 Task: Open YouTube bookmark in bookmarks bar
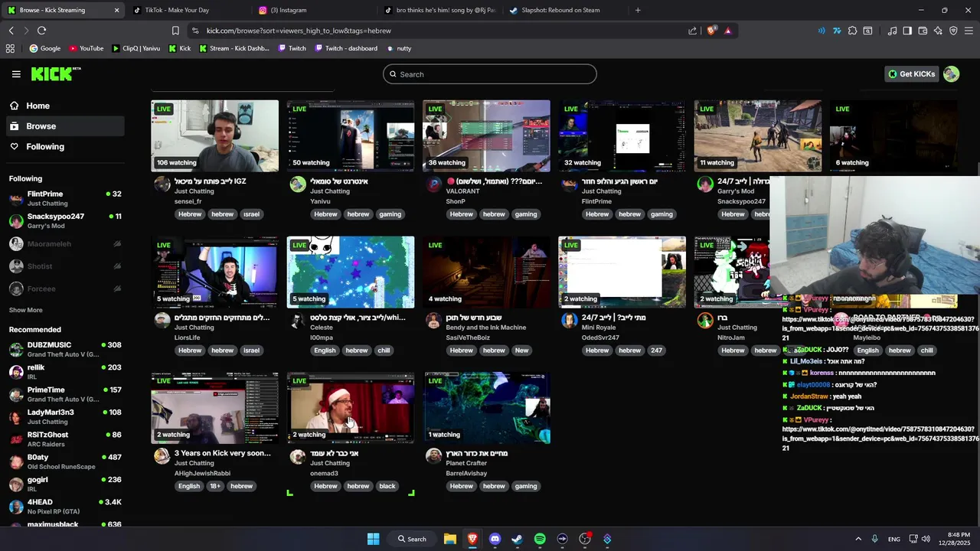coord(86,48)
